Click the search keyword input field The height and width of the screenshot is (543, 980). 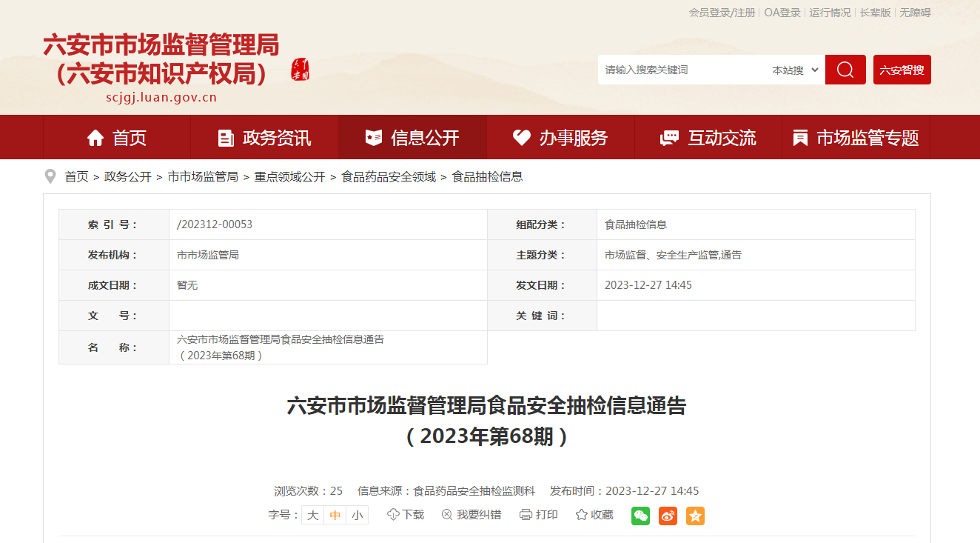pos(681,70)
